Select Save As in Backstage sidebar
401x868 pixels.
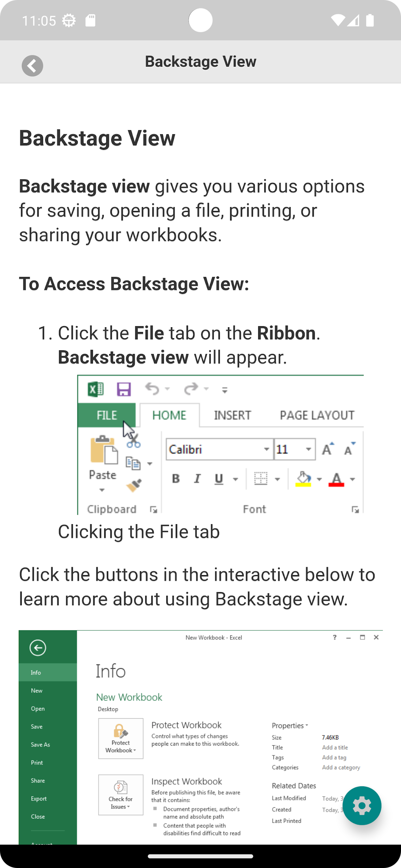pyautogui.click(x=40, y=745)
